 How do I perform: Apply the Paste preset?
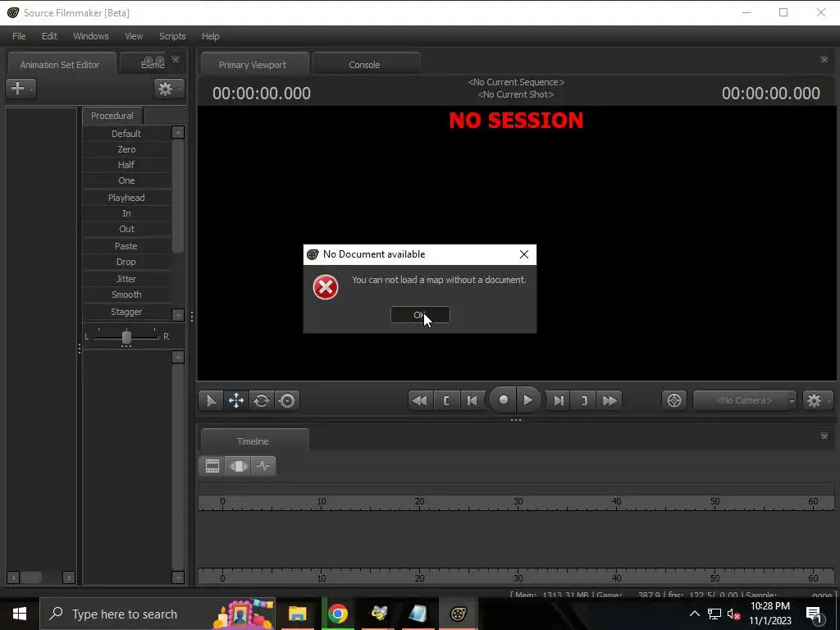click(x=126, y=246)
